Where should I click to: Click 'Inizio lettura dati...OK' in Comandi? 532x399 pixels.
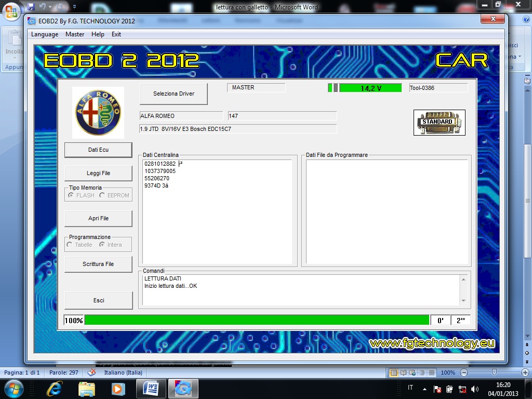(170, 286)
